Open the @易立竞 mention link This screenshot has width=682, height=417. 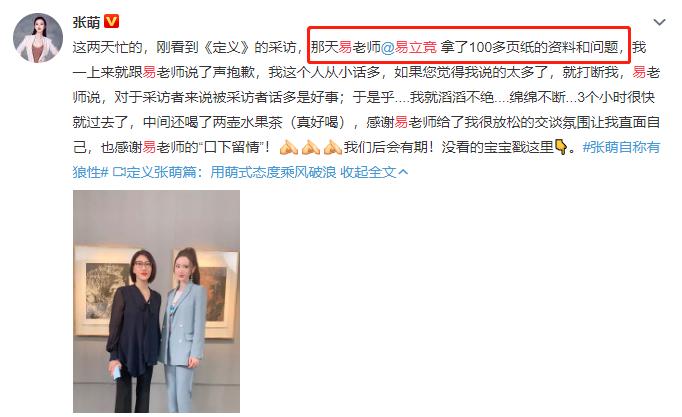click(408, 47)
